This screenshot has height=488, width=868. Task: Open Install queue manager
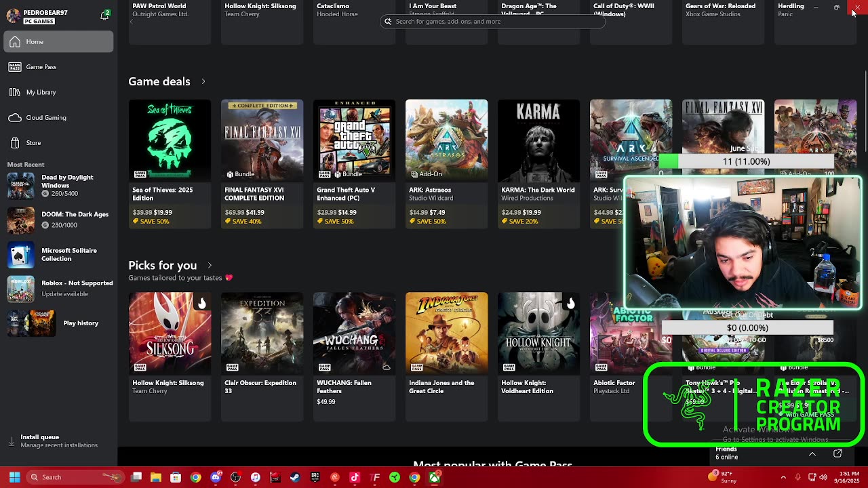coord(58,441)
